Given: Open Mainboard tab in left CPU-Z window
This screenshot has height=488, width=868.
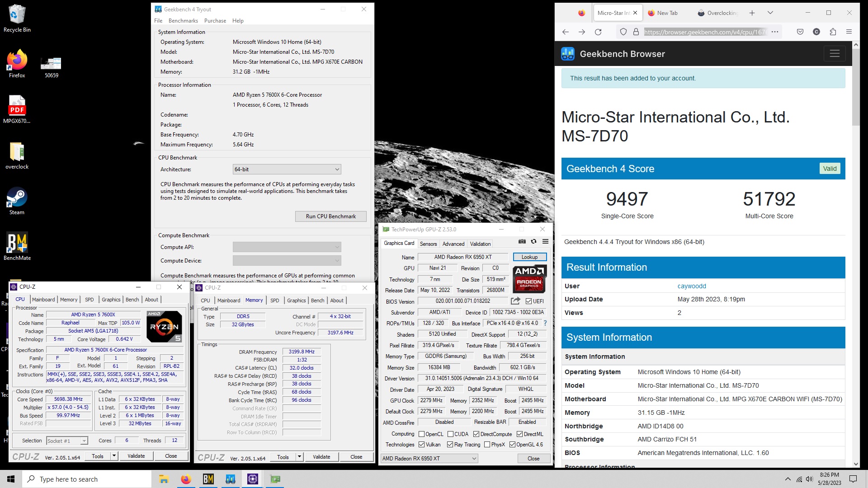Looking at the screenshot, I should point(43,300).
